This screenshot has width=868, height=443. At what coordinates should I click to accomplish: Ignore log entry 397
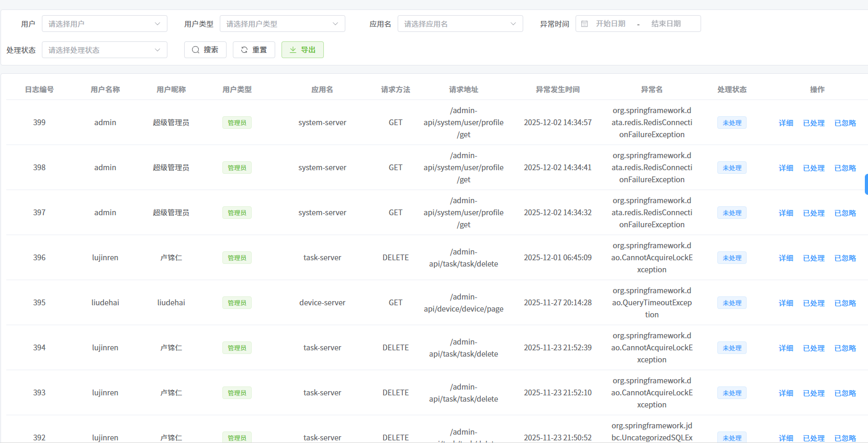pos(845,213)
